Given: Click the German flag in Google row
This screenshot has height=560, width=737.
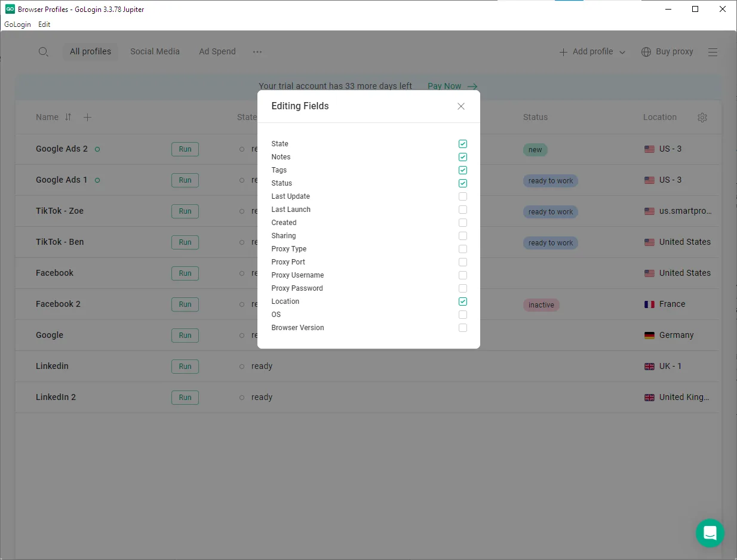Looking at the screenshot, I should point(650,336).
